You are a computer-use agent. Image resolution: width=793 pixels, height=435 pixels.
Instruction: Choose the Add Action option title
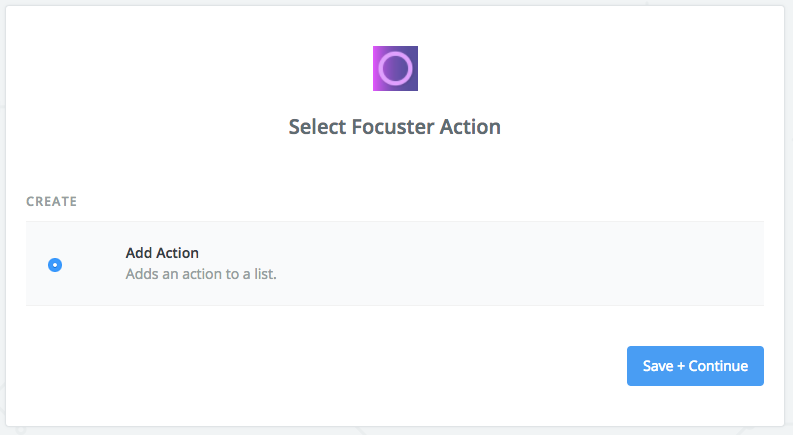[162, 253]
